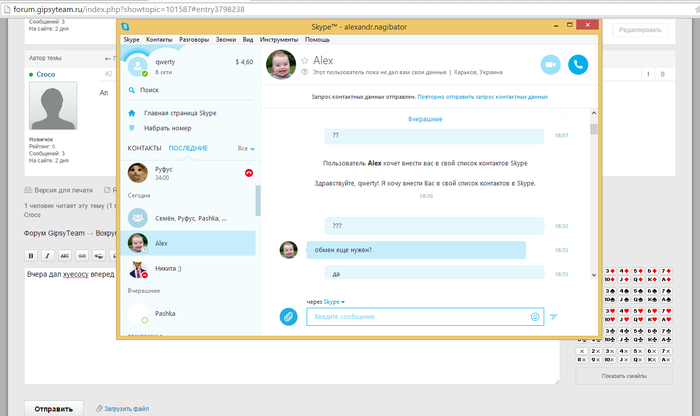Click Набрать номер option

click(167, 128)
